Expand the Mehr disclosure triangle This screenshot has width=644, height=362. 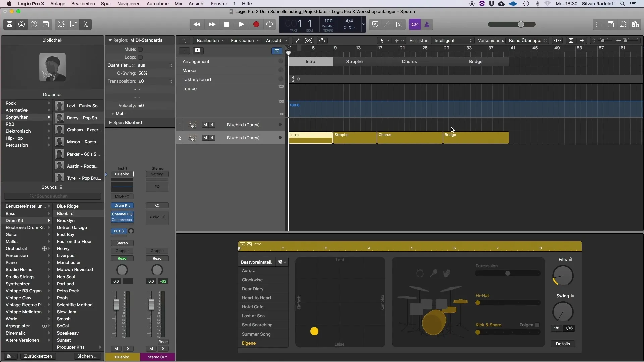click(x=113, y=114)
